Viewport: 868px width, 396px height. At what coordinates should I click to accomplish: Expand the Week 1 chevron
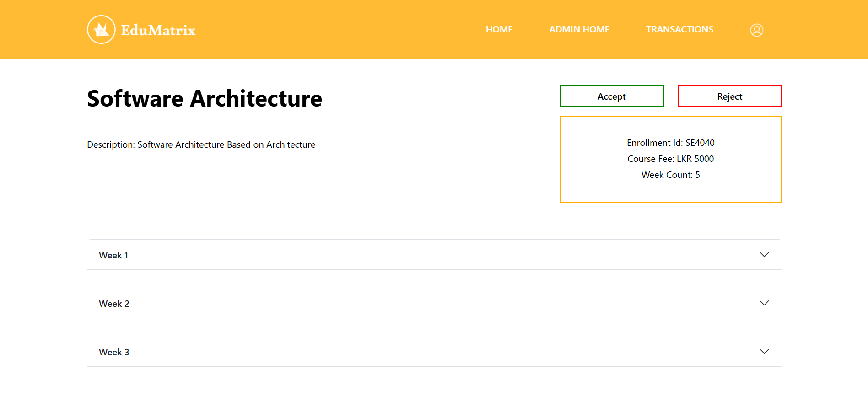click(764, 255)
